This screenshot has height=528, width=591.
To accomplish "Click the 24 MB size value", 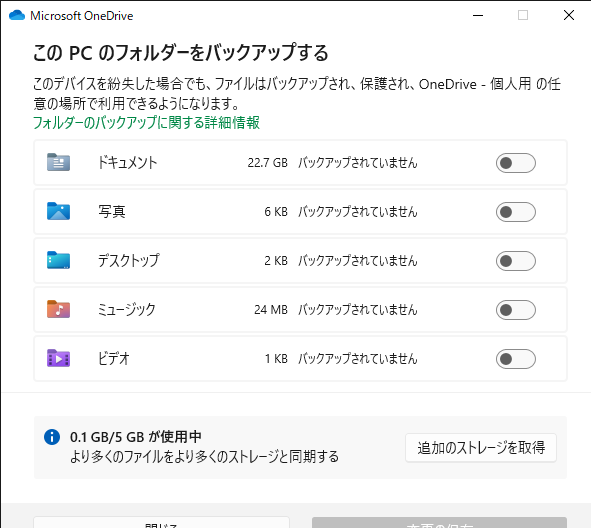I will pyautogui.click(x=271, y=310).
